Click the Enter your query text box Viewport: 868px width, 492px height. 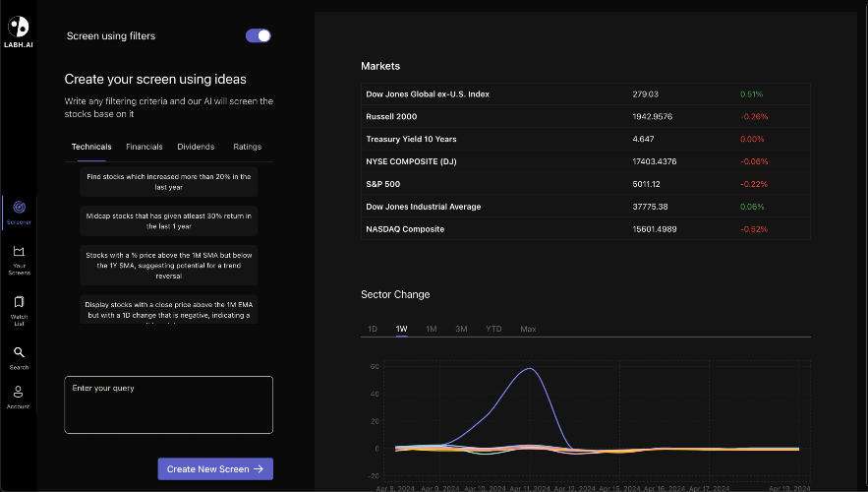click(168, 404)
